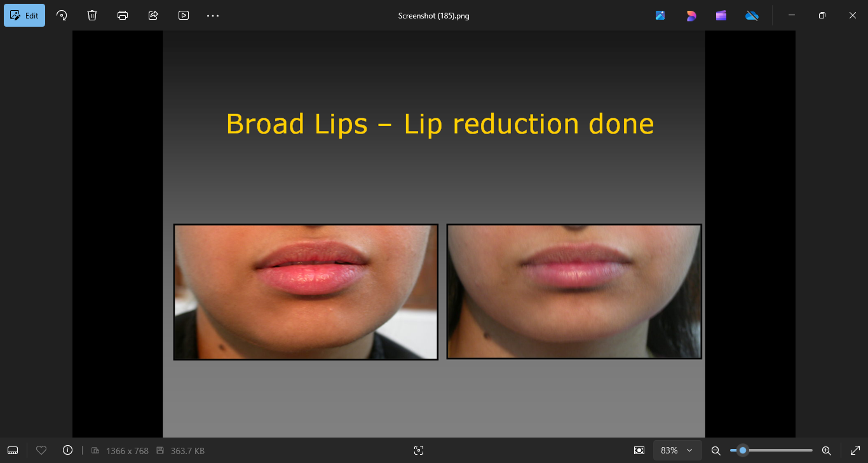
Task: Click the scan text icon in status bar
Action: pyautogui.click(x=418, y=450)
